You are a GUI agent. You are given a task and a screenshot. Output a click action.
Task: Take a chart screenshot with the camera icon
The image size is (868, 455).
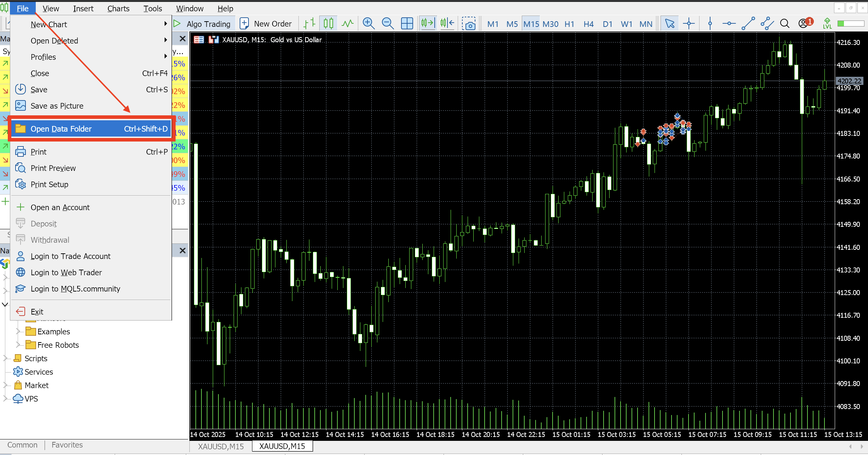point(469,24)
